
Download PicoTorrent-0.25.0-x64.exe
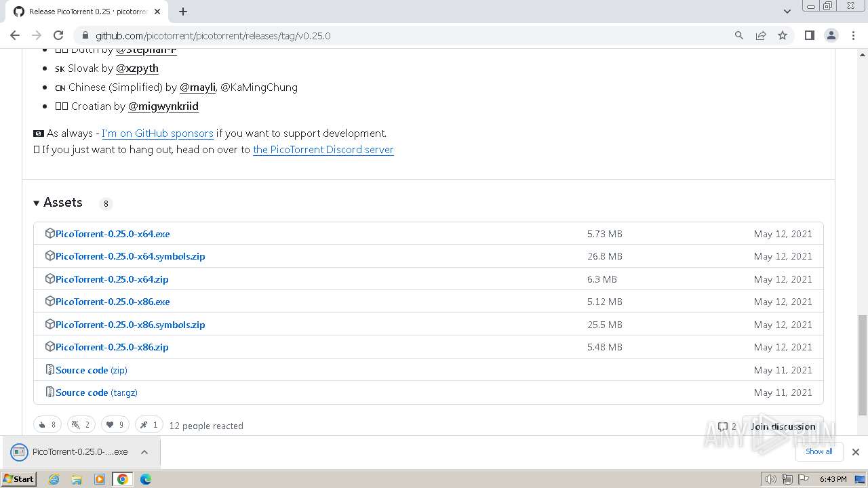click(113, 234)
